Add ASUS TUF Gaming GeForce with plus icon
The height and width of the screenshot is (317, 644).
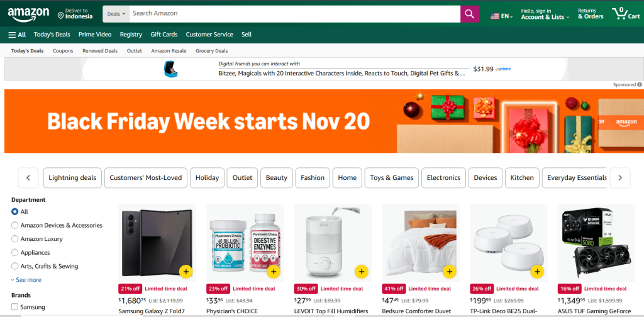pos(625,272)
